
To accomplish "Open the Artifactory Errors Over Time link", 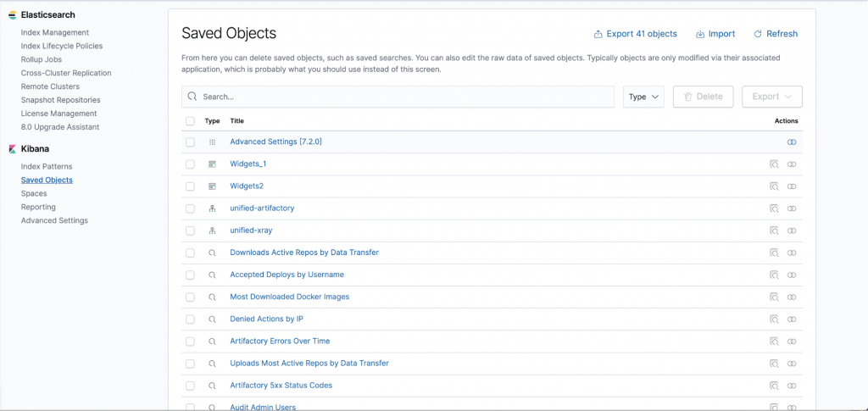I will coord(280,342).
